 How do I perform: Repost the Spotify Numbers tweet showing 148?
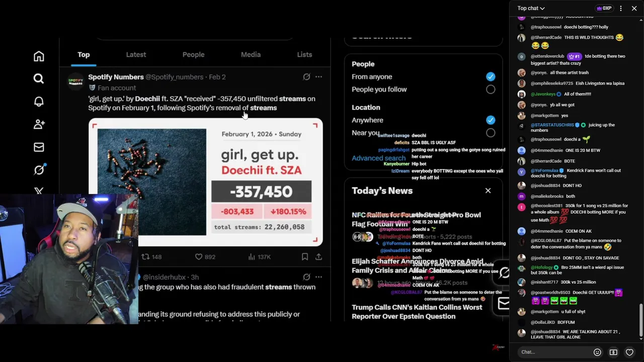[x=151, y=257]
